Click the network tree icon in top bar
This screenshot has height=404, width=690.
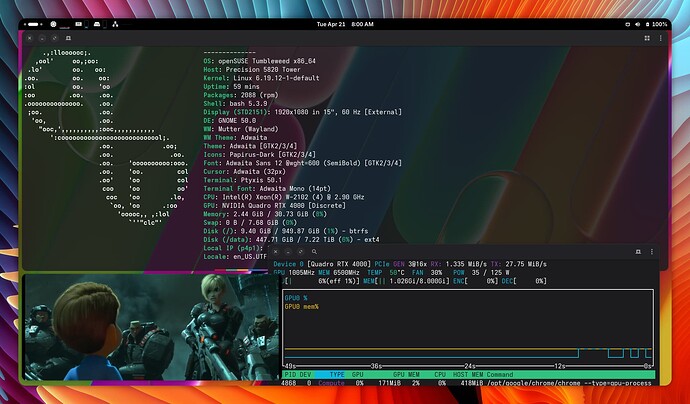(x=115, y=24)
